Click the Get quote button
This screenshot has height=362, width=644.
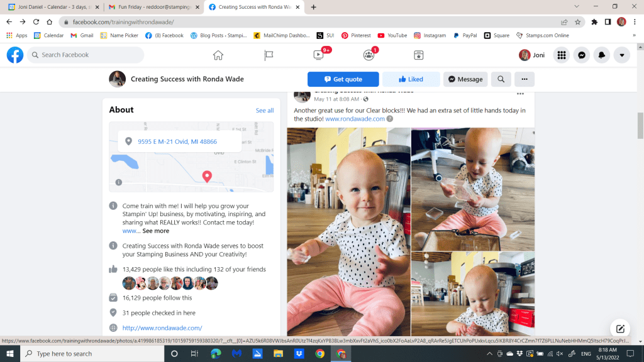[343, 79]
